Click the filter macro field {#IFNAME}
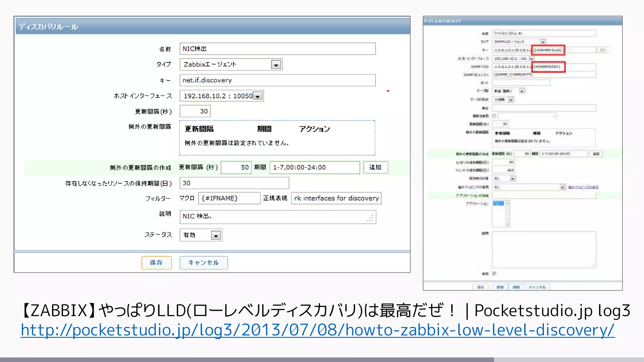The height and width of the screenshot is (362, 644). 229,198
